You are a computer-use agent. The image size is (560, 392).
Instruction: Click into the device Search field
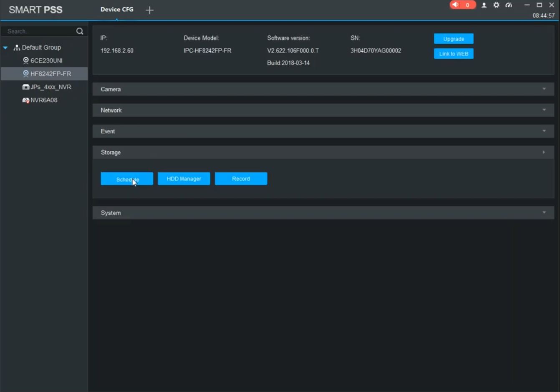click(x=40, y=31)
